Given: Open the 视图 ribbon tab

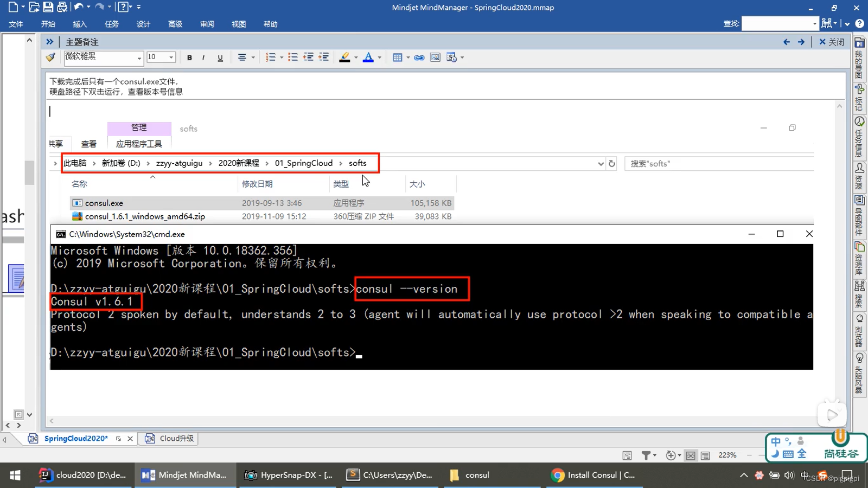Looking at the screenshot, I should pos(239,24).
